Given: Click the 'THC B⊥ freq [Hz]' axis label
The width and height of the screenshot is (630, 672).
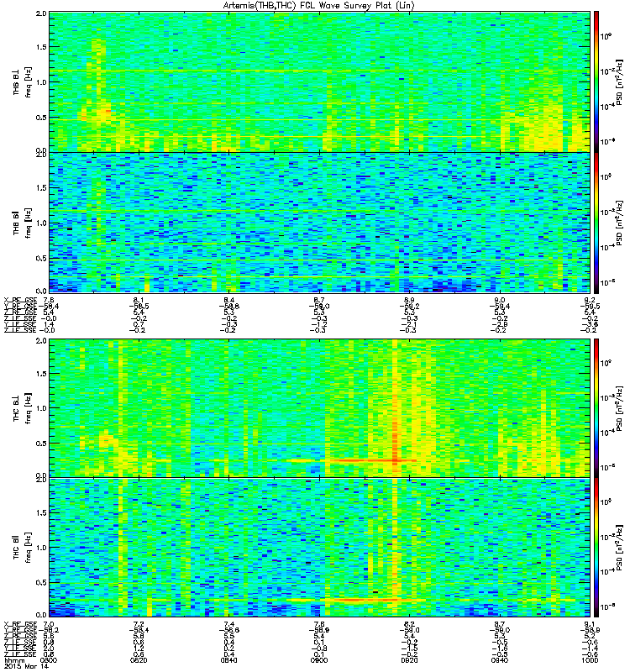Looking at the screenshot, I should tap(22, 408).
